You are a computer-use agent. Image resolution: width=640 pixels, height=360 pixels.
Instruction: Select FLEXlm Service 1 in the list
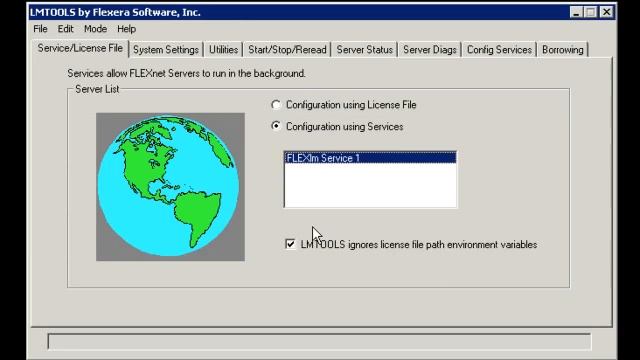[x=370, y=158]
